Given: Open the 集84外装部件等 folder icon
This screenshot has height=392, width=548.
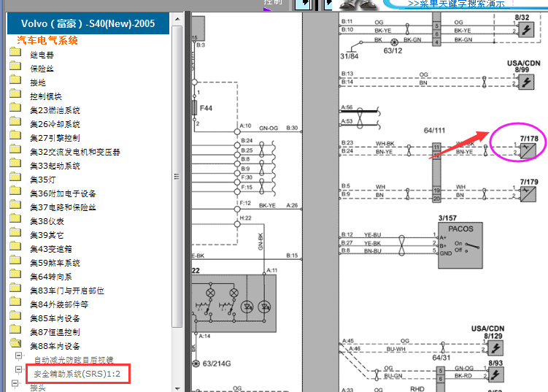Looking at the screenshot, I should 15,302.
